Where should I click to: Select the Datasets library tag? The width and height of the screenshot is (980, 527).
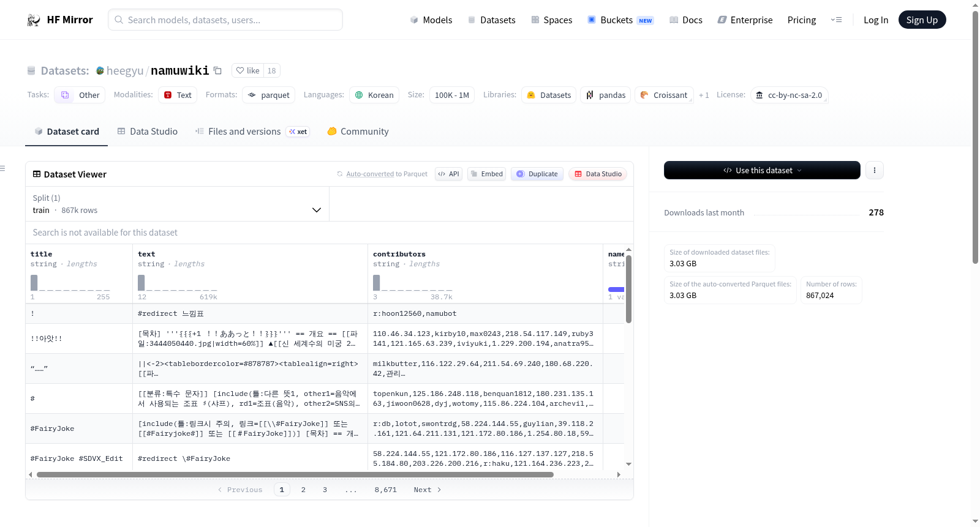549,95
